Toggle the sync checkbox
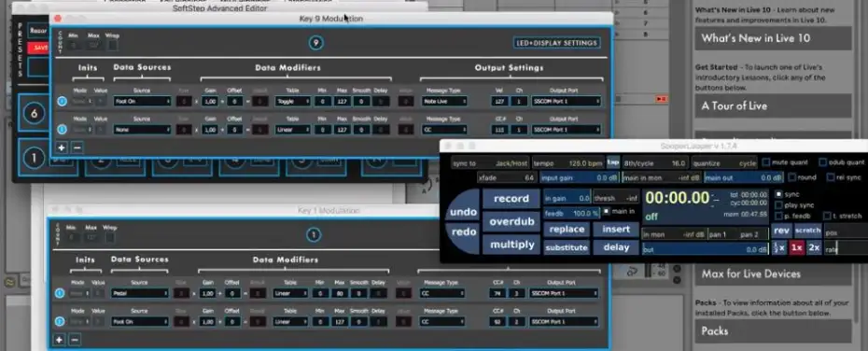This screenshot has width=868, height=351. pos(779,194)
